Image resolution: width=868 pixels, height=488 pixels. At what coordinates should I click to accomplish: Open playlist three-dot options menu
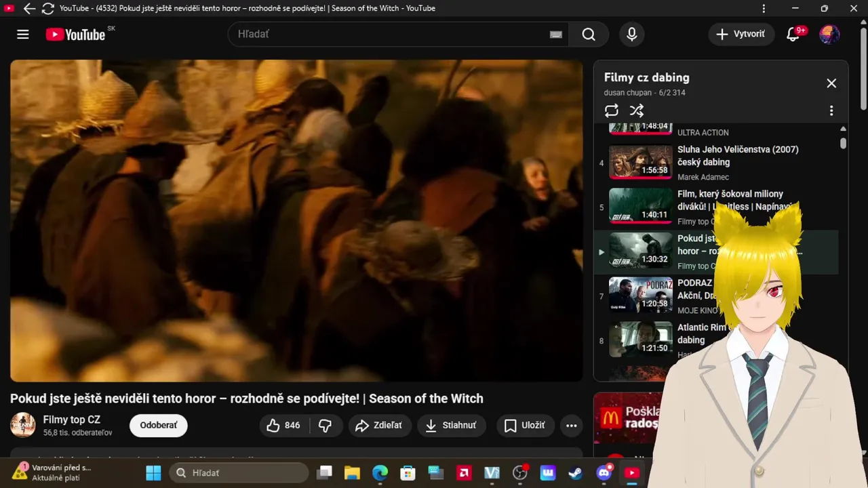(831, 110)
